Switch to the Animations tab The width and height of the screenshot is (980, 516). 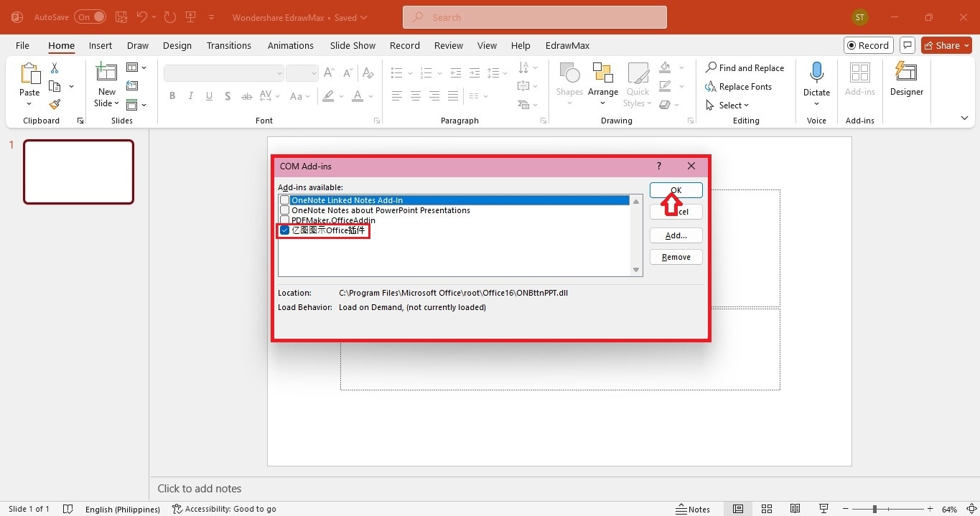291,45
